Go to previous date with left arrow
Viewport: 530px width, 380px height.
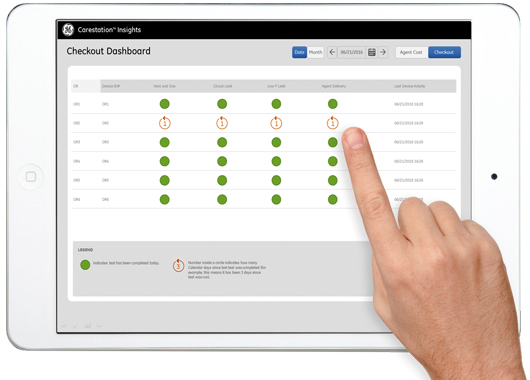[332, 52]
